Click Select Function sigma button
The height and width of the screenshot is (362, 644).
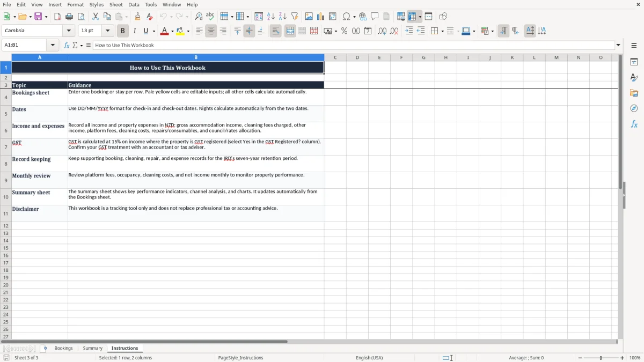(x=75, y=46)
